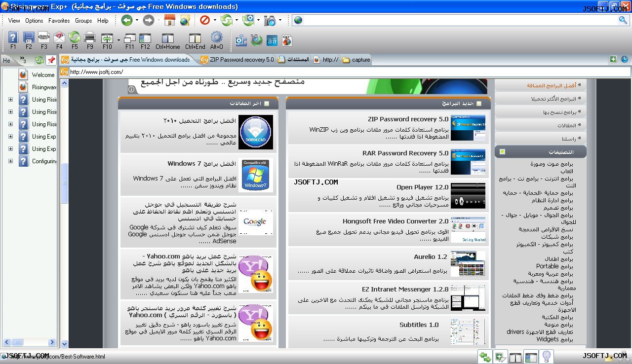The height and width of the screenshot is (364, 632).
Task: Click the blue gear-and-screen settings toolbar icon
Action: click(x=241, y=40)
